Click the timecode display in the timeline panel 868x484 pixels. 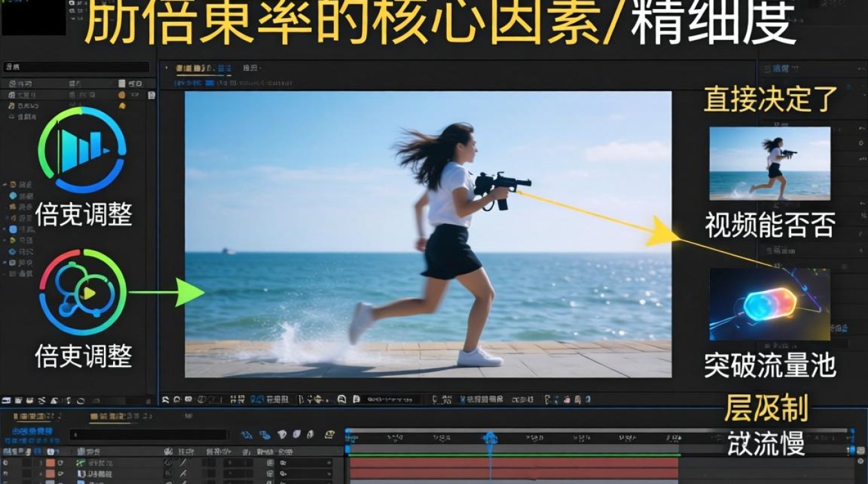coord(31,431)
